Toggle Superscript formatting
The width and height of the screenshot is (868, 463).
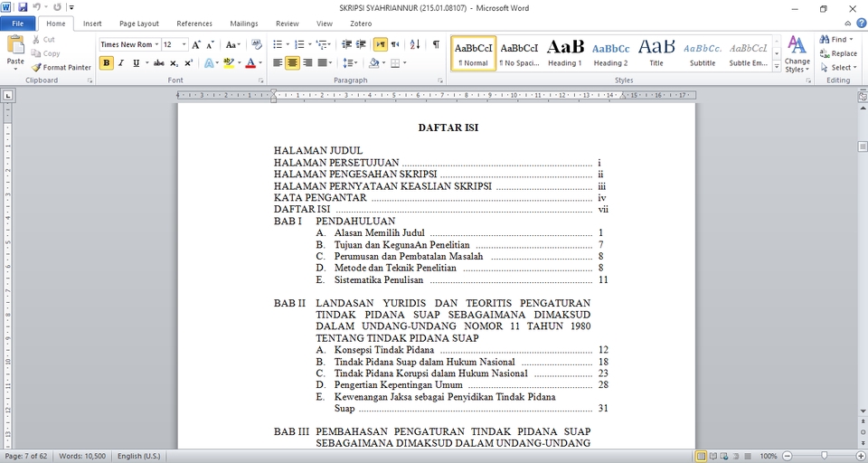point(189,63)
